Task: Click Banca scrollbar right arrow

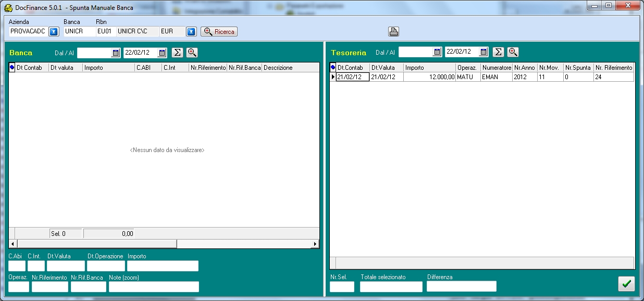Action: point(315,244)
